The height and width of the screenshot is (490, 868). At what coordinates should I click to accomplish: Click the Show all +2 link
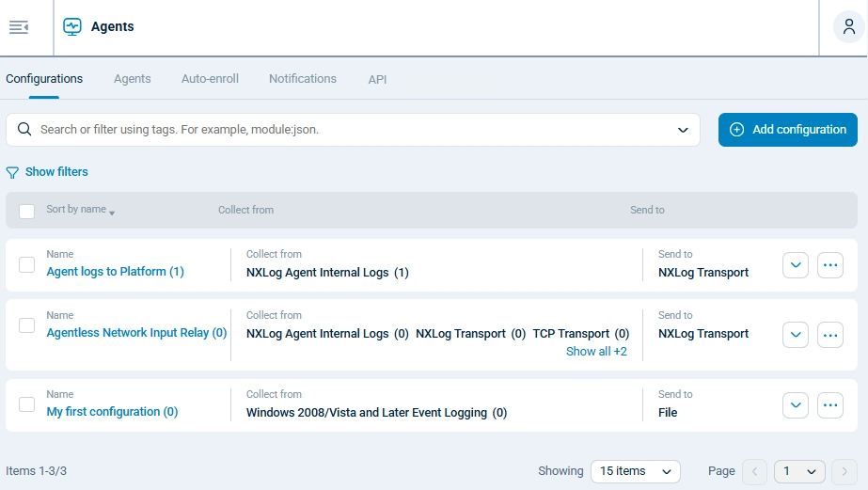[596, 352]
